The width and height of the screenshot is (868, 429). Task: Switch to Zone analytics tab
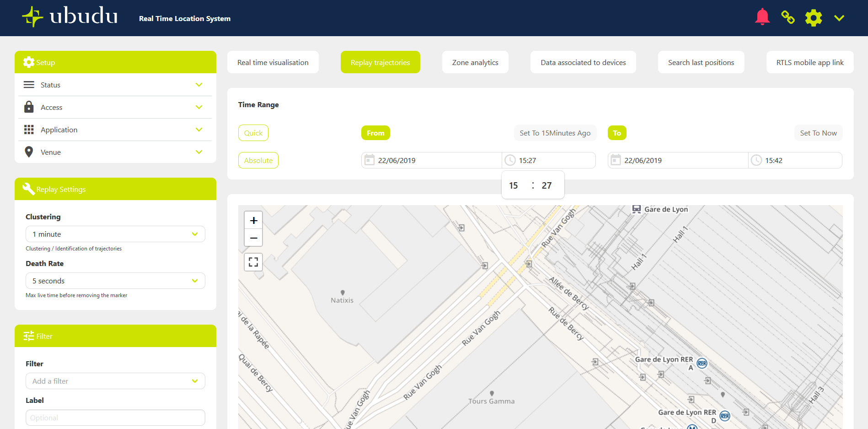click(475, 62)
